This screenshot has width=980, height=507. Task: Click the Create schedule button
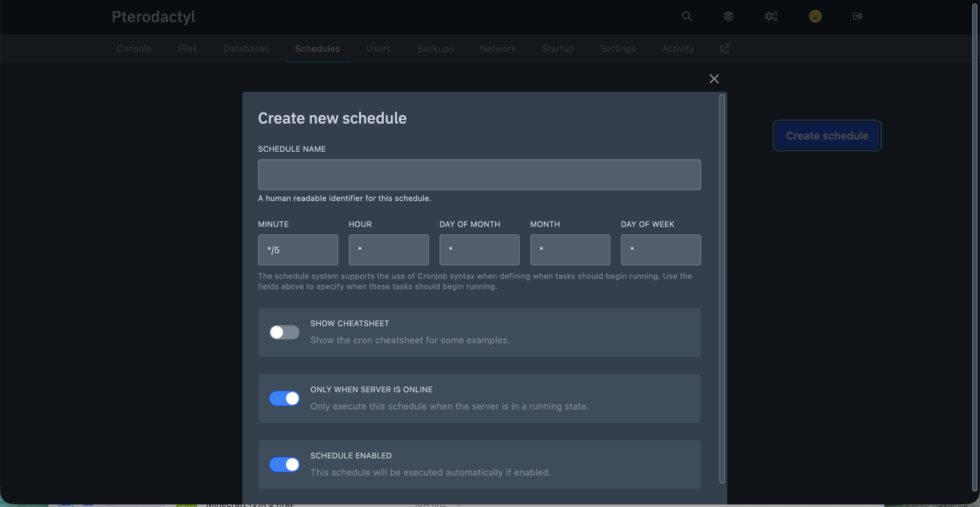tap(827, 136)
